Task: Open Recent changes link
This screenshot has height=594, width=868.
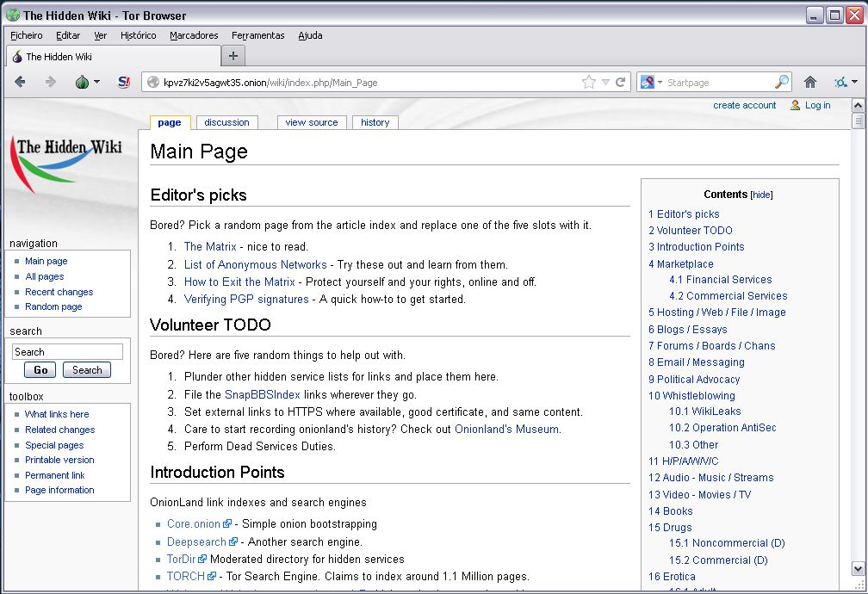Action: (59, 292)
